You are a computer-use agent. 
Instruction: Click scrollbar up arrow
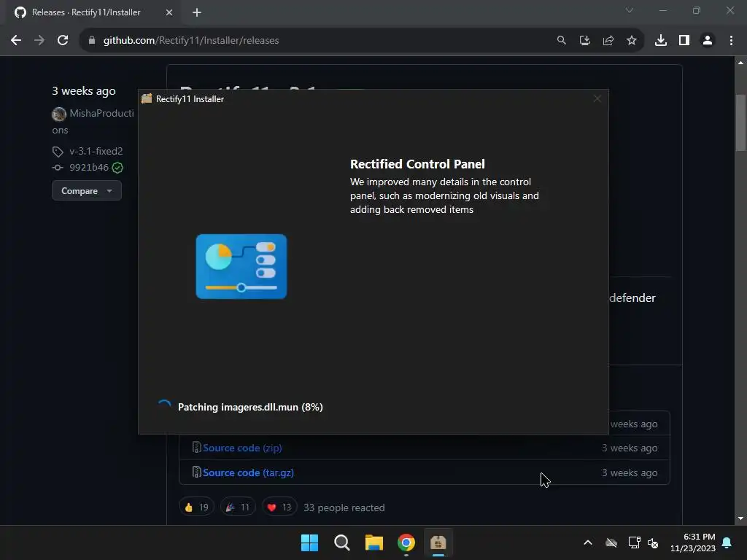coord(740,63)
